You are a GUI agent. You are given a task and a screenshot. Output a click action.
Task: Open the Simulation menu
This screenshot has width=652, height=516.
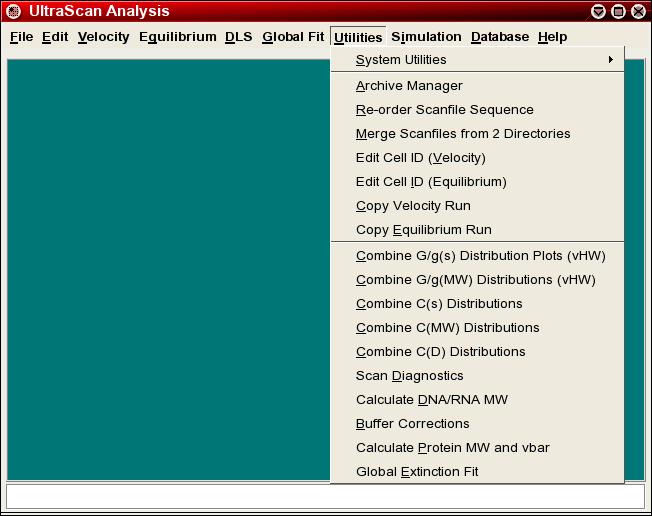point(426,37)
